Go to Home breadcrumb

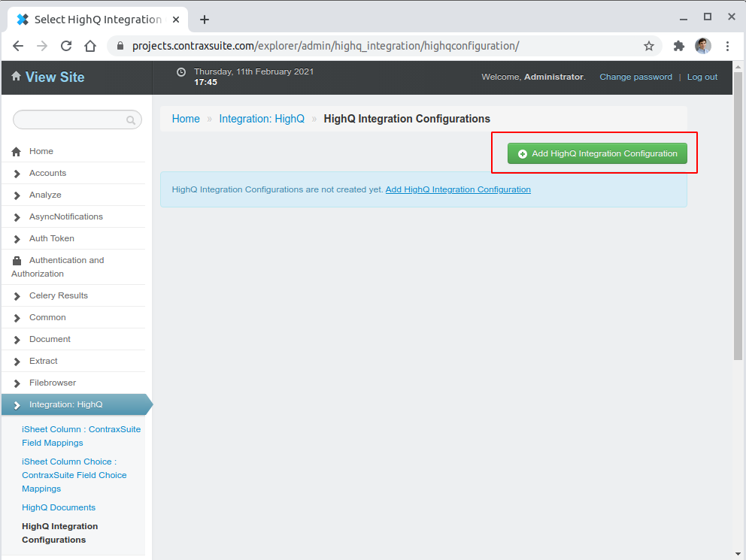186,119
